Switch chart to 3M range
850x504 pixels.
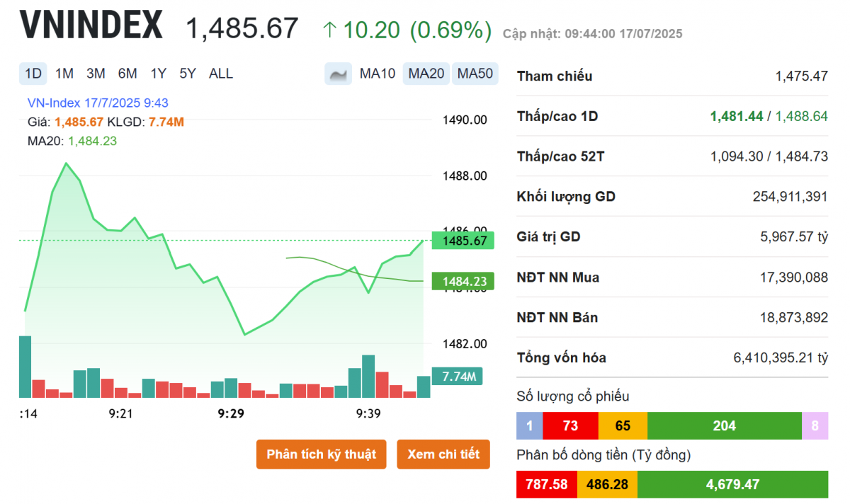pos(96,74)
